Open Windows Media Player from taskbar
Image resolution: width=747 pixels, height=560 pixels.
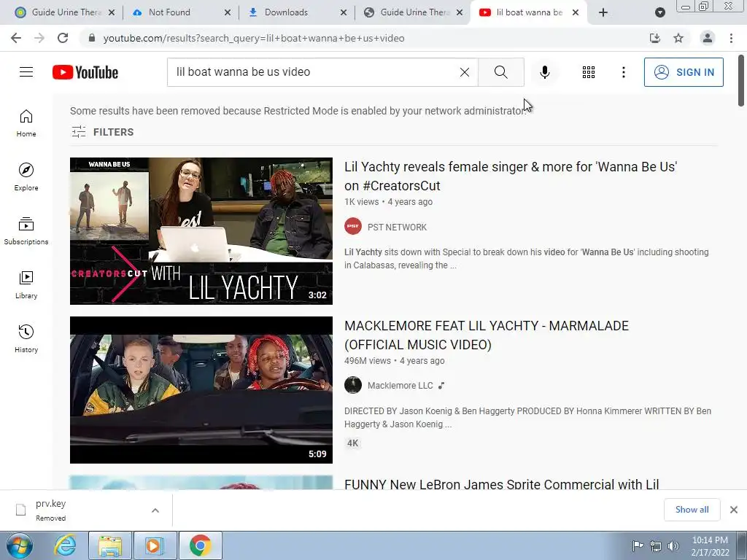pos(155,545)
